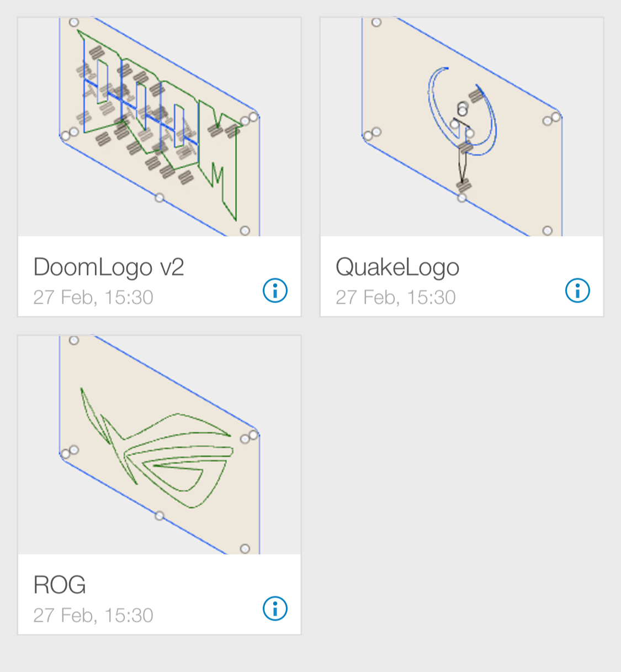The width and height of the screenshot is (621, 672).
Task: Open info for DoomLogo v2
Action: (x=275, y=290)
